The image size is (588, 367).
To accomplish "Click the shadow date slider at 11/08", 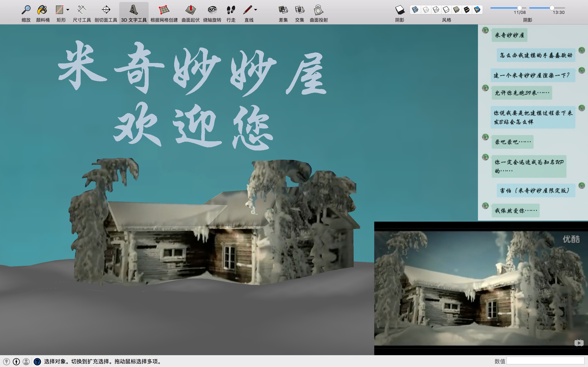I will tap(519, 8).
